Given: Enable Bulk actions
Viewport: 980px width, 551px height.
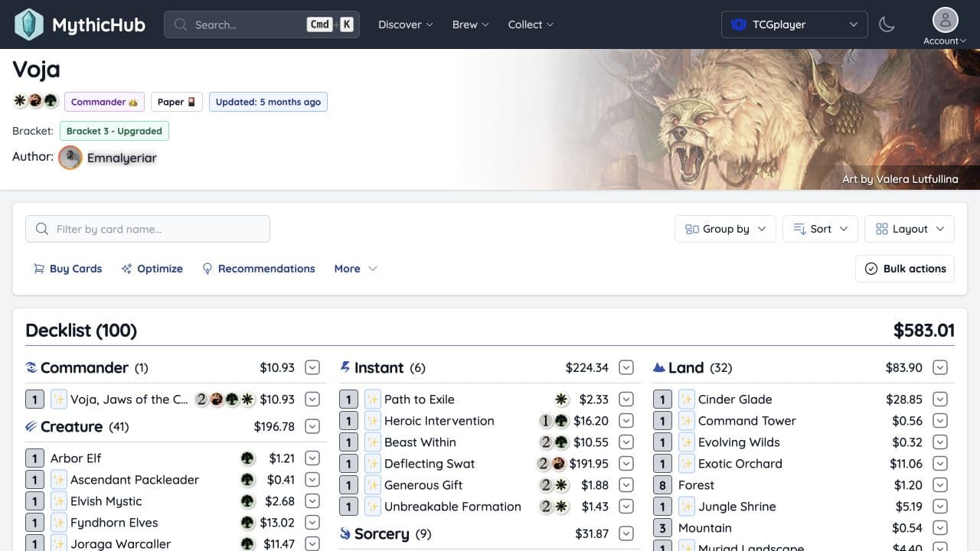Looking at the screenshot, I should tap(905, 269).
